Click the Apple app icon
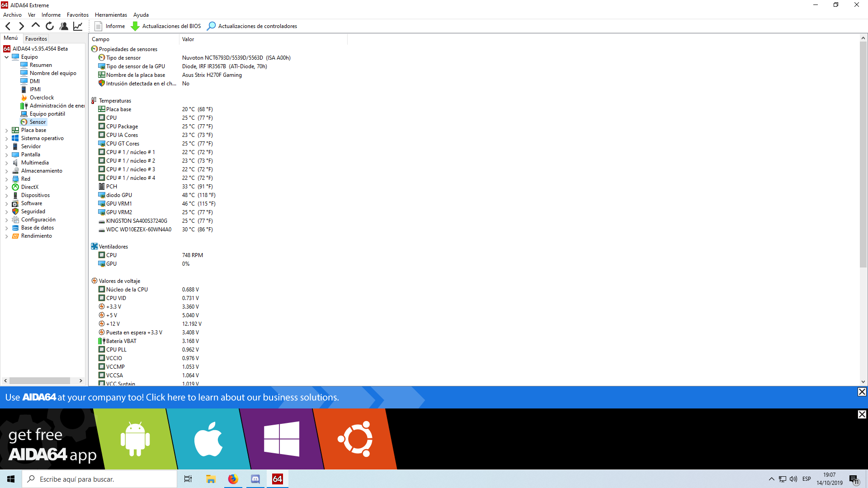Screen dimensions: 868x488 coord(208,439)
